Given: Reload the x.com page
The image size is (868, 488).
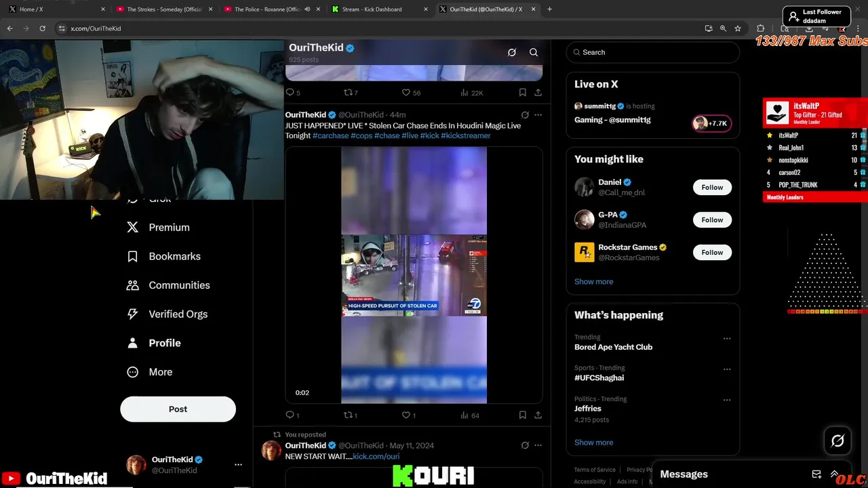Looking at the screenshot, I should [42, 28].
